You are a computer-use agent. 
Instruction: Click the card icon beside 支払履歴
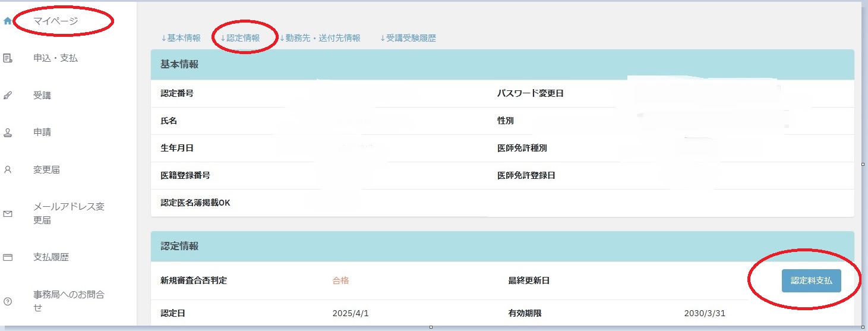point(8,257)
